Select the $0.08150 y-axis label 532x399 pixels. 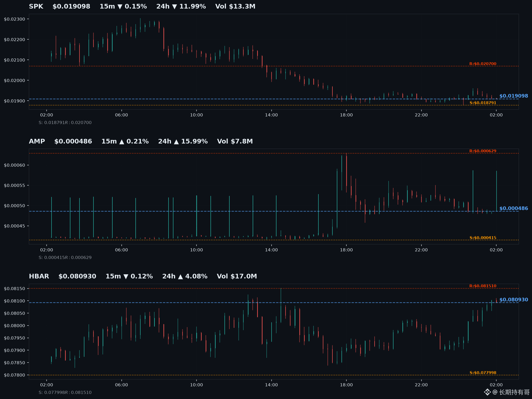[x=14, y=289]
